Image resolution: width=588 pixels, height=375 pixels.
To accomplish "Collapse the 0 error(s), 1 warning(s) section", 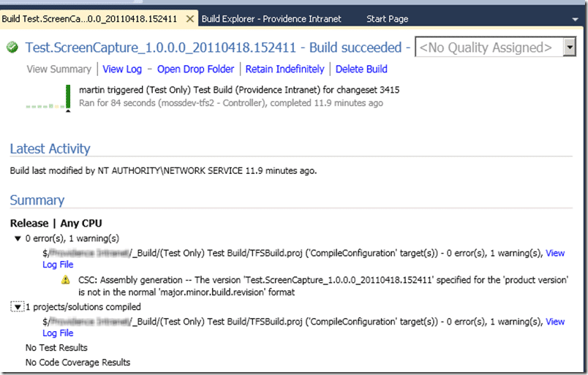I will [18, 238].
